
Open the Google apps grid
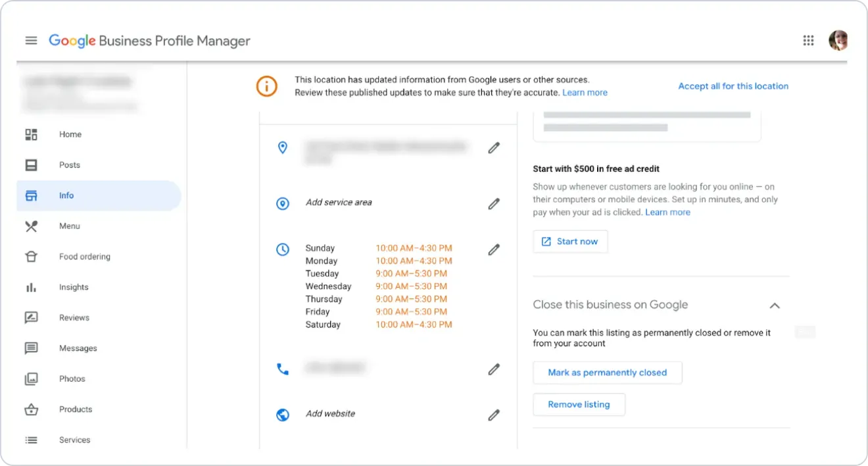pos(809,41)
